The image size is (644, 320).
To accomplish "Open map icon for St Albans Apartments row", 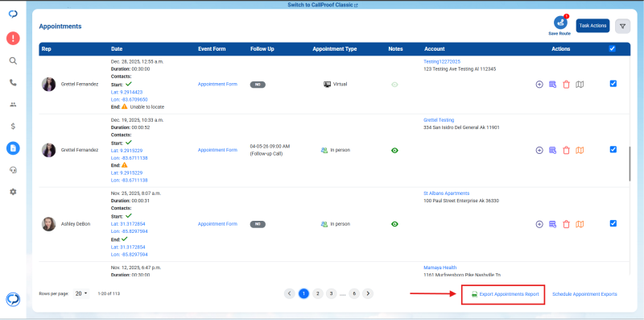I will click(x=580, y=224).
